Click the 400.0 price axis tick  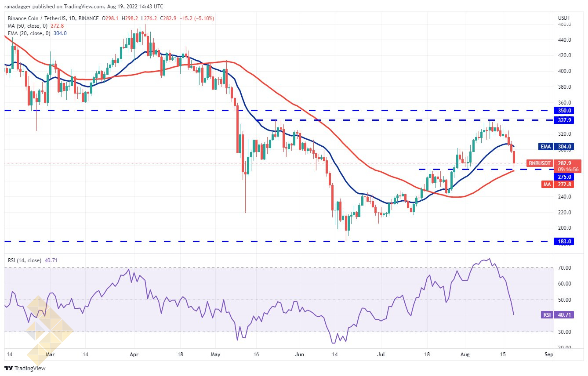565,71
